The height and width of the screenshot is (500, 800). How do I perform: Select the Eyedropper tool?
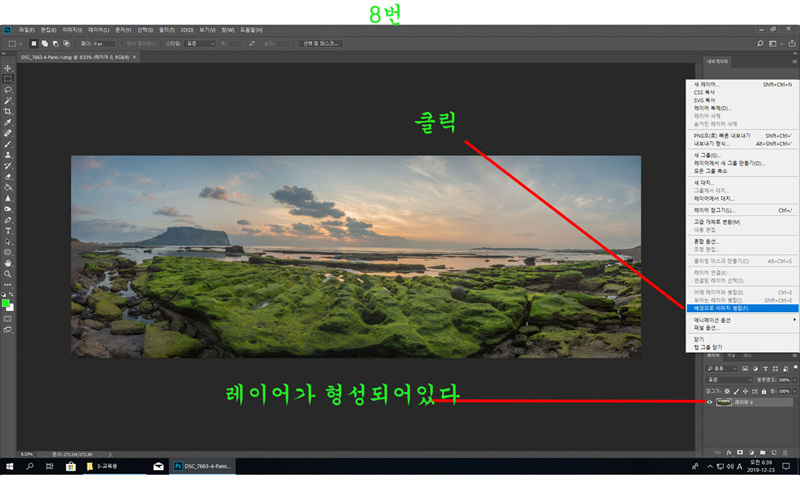click(x=8, y=122)
